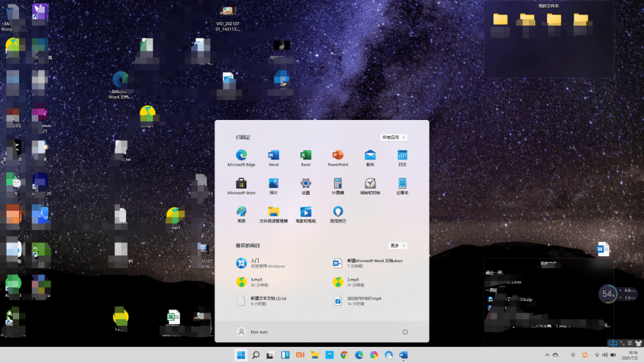Open 设置 Settings gear in Start menu

click(305, 186)
